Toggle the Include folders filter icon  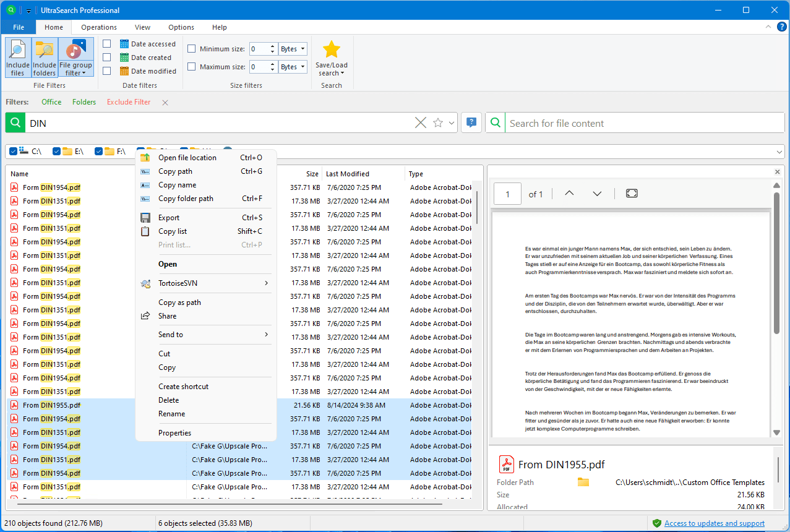click(45, 56)
